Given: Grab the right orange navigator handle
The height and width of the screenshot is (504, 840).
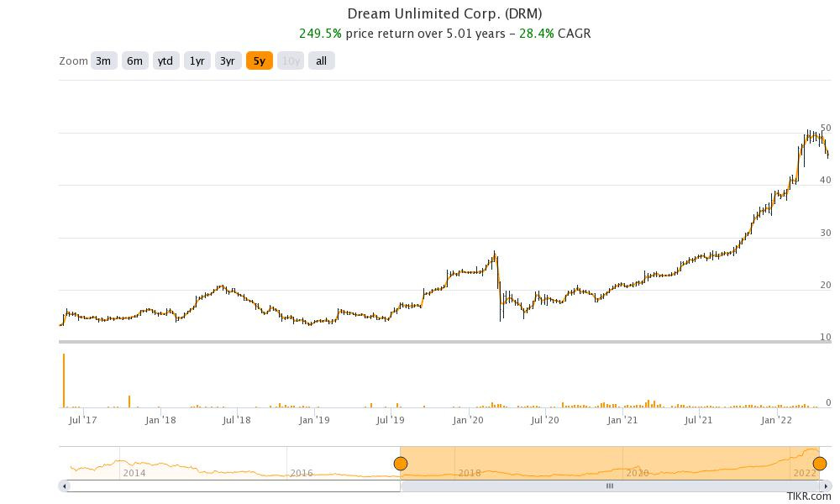Looking at the screenshot, I should pos(820,464).
